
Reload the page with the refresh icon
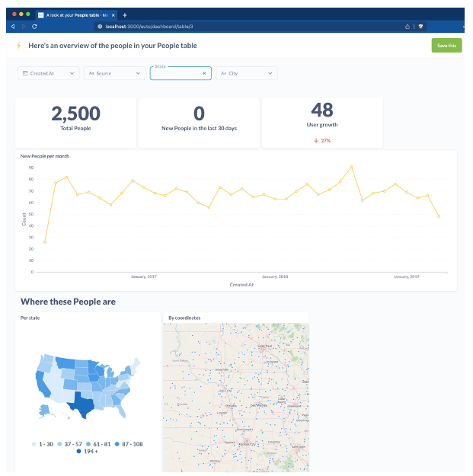click(34, 26)
